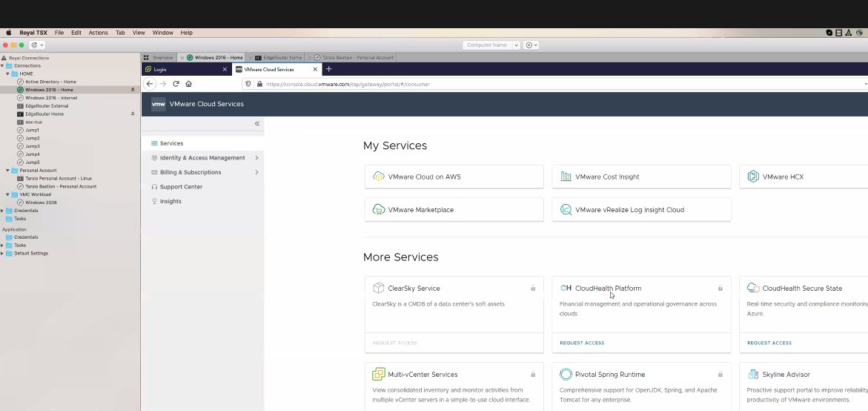The width and height of the screenshot is (868, 411).
Task: Click the Pivotal Spring Runtime icon
Action: (x=566, y=375)
